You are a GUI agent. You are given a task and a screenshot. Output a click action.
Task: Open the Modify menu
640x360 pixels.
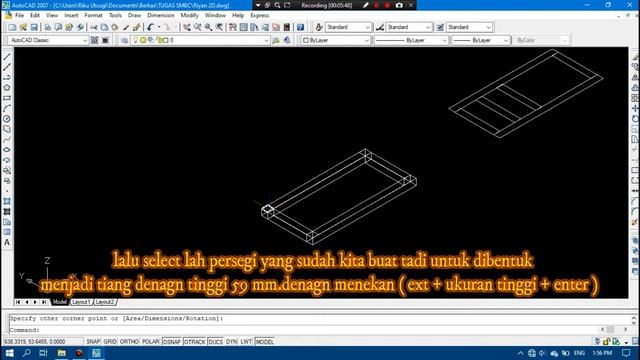[189, 15]
